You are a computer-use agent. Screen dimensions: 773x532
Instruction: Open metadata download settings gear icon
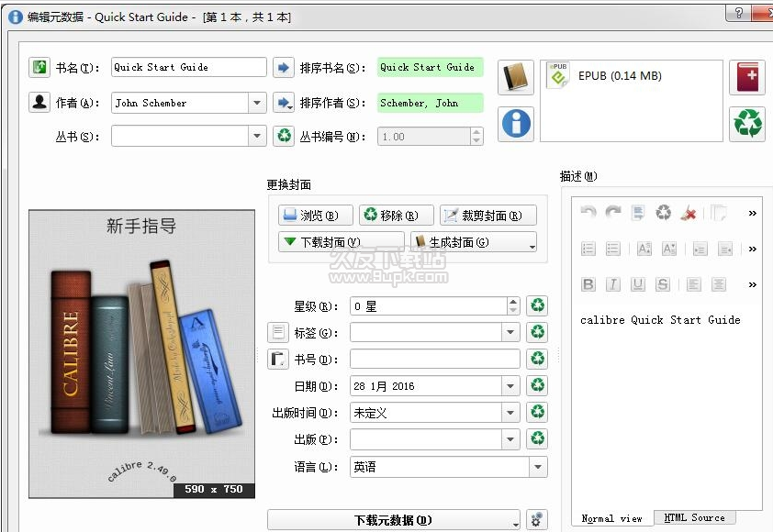coord(537,520)
